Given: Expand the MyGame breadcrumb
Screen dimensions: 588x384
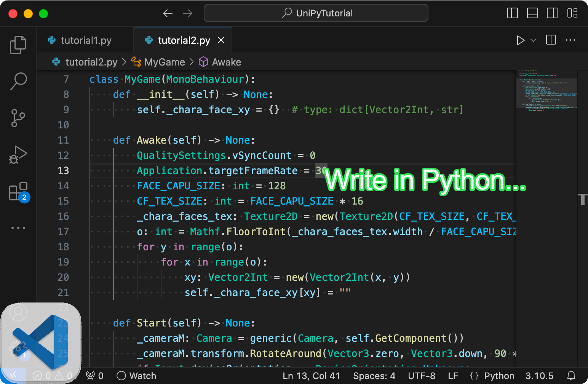Looking at the screenshot, I should [164, 62].
